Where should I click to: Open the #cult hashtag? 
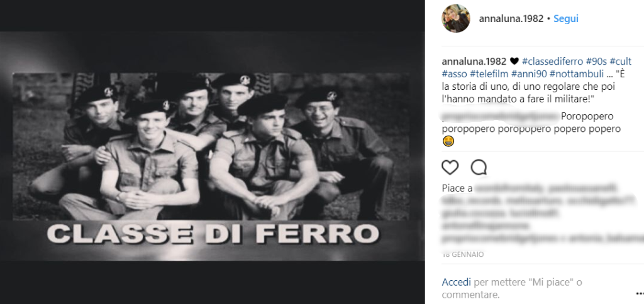(x=621, y=62)
